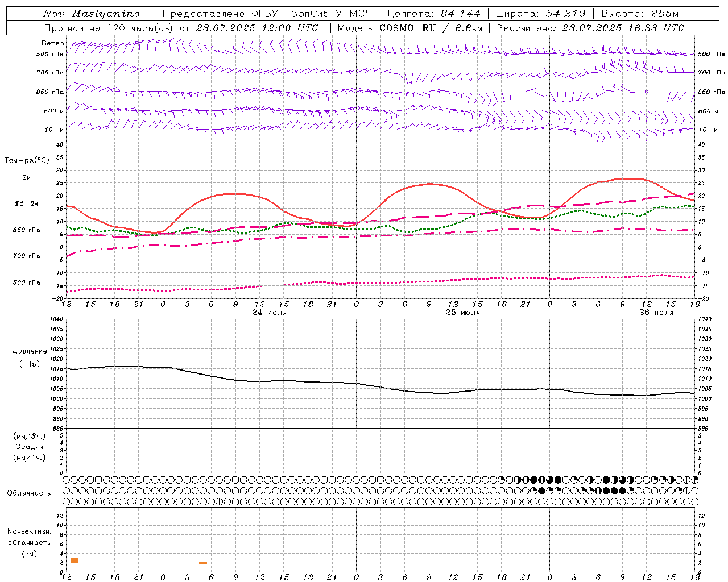The width and height of the screenshot is (728, 582).
Task: Select the 'Долгота: 84.144' header field
Action: (433, 14)
